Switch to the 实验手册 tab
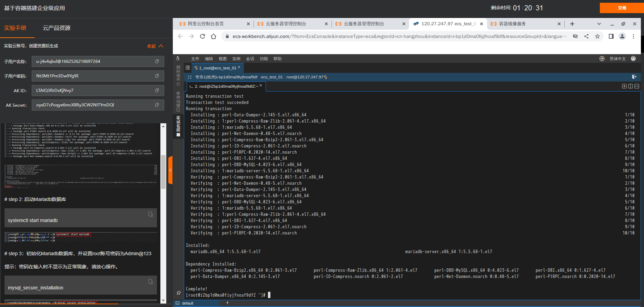The image size is (644, 307). pyautogui.click(x=15, y=28)
